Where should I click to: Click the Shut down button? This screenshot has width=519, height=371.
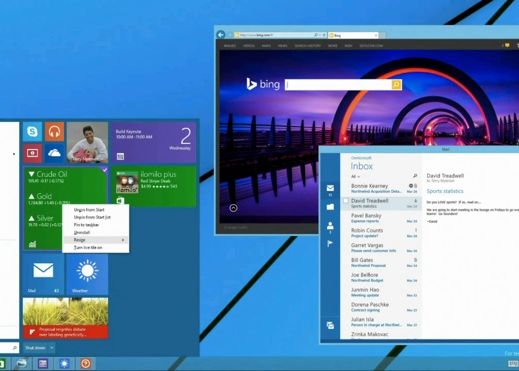36,348
